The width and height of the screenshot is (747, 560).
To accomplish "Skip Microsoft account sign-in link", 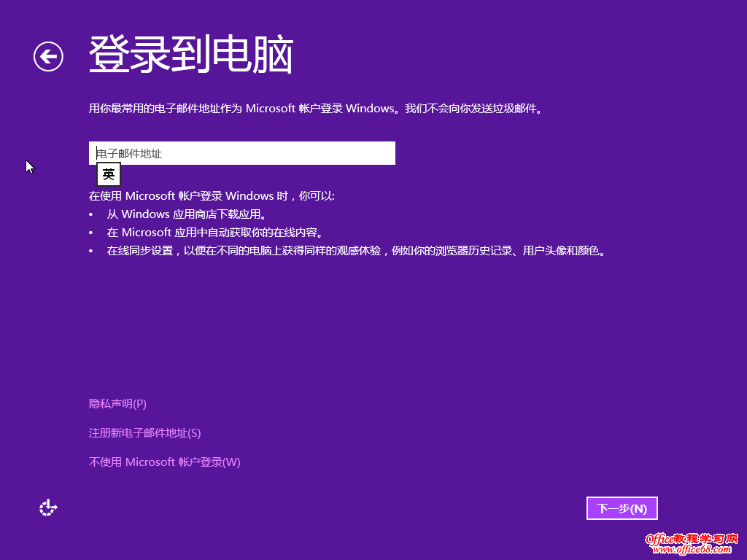I will [164, 462].
